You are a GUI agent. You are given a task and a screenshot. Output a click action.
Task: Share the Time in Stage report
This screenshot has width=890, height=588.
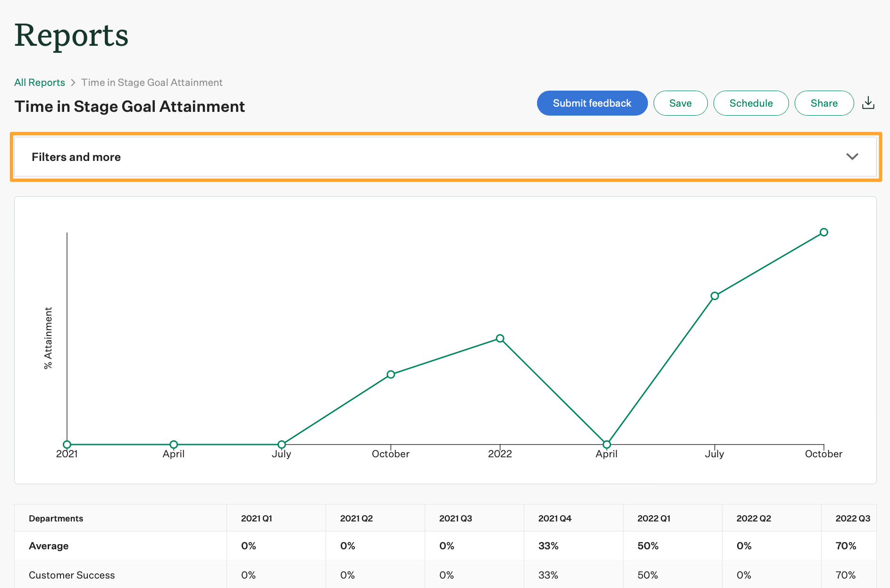click(824, 103)
